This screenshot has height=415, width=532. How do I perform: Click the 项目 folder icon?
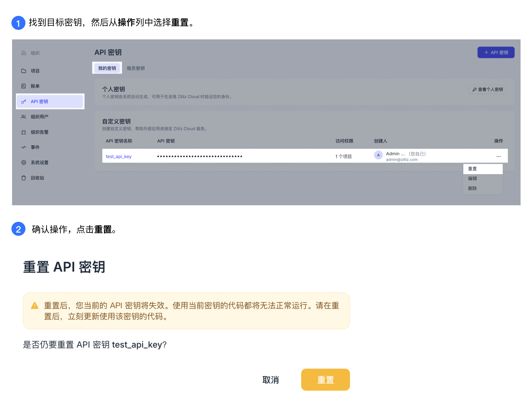tap(24, 71)
